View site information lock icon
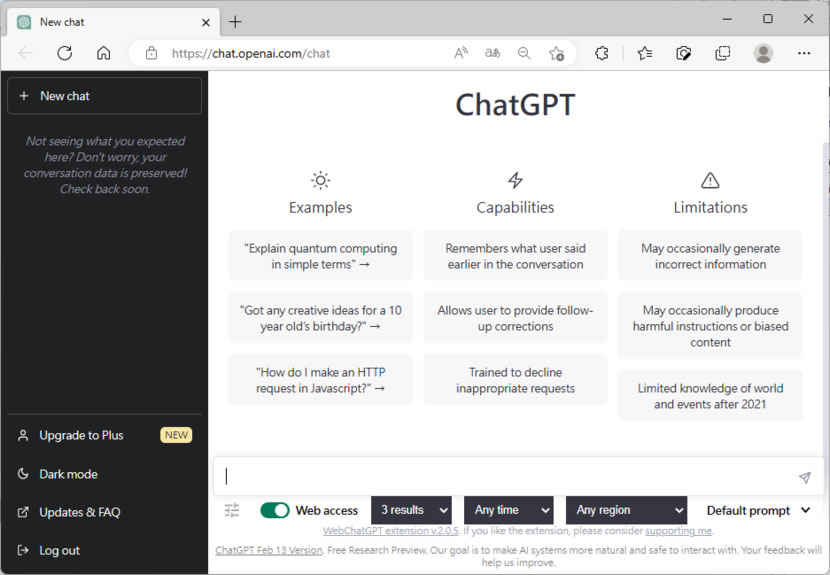830x575 pixels. coord(151,53)
